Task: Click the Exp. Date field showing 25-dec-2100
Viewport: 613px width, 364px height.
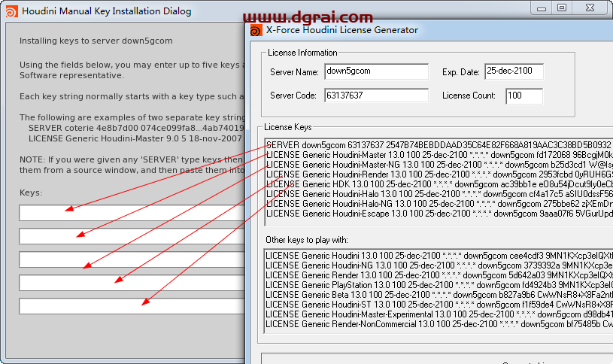Action: [x=514, y=71]
